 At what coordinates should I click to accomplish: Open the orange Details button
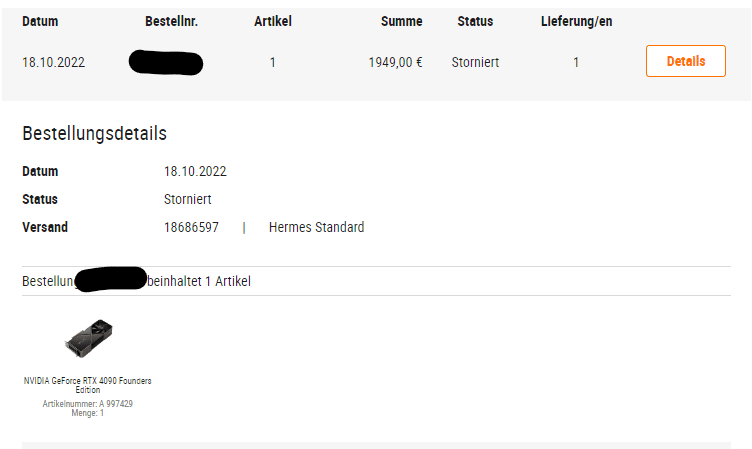(x=685, y=61)
